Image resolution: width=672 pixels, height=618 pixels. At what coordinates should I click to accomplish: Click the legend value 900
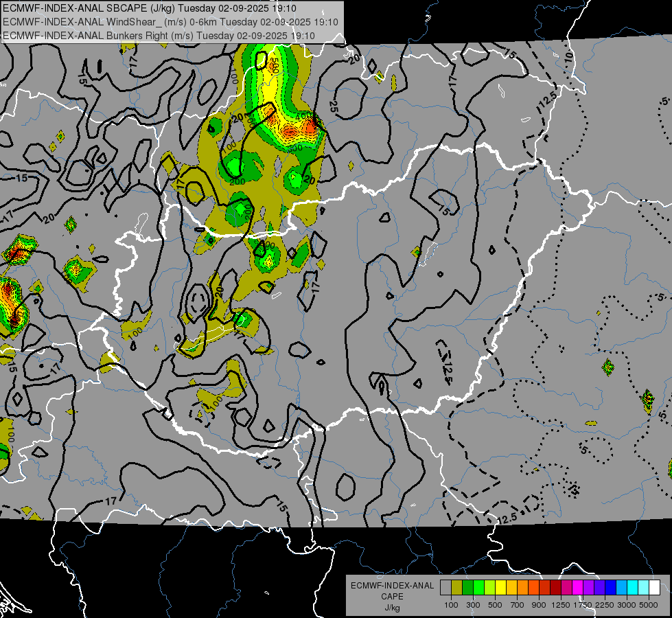tap(539, 605)
